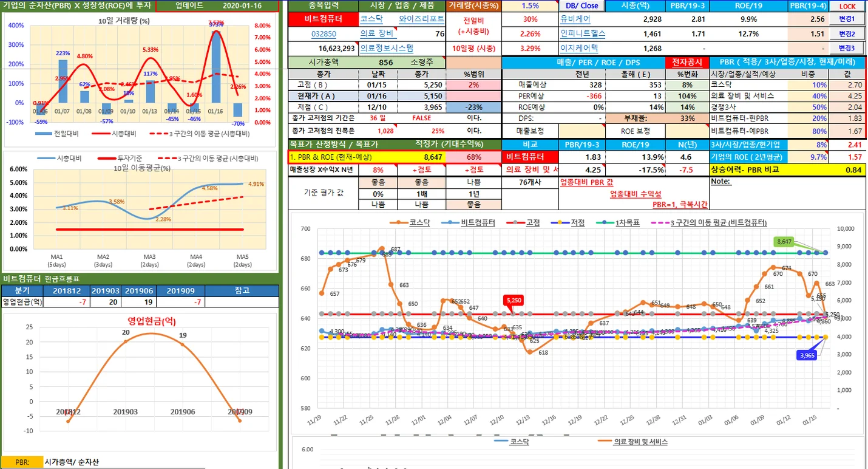
Task: Click the 변경2 button
Action: click(x=846, y=34)
